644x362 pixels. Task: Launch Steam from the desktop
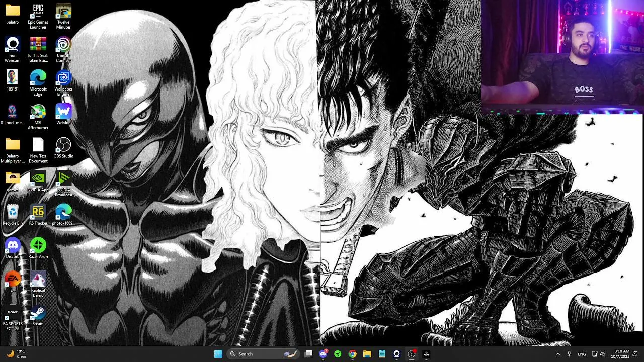pos(38,316)
